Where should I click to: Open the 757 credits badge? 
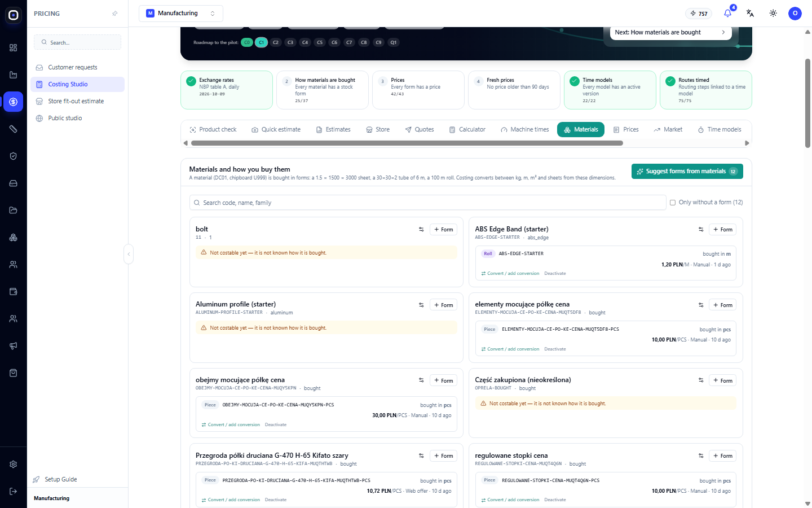[x=699, y=14]
